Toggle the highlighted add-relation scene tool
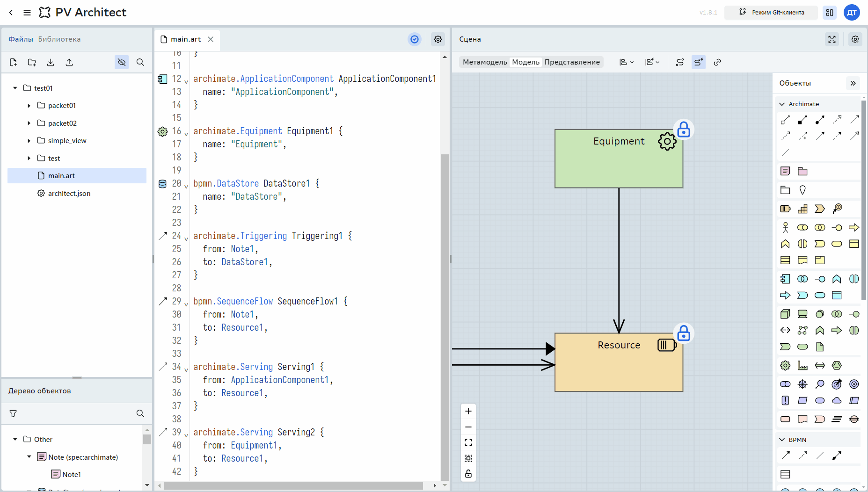Screen dimensions: 868x492 [x=699, y=62]
